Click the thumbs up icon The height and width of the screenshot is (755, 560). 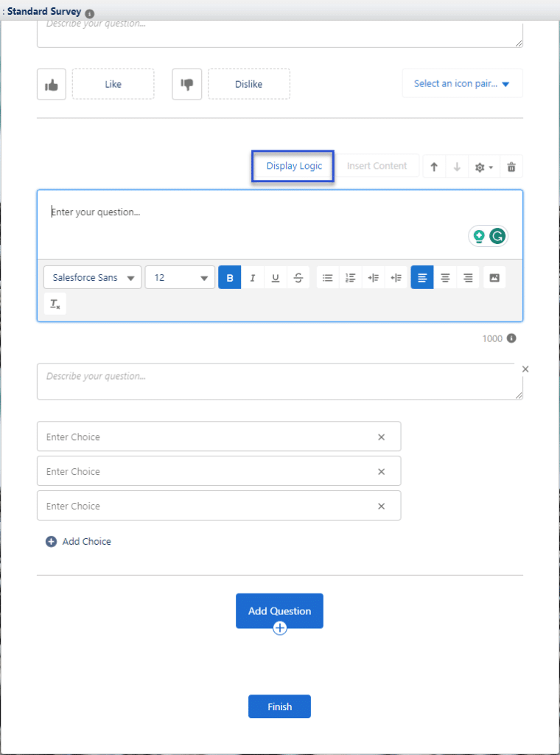(x=52, y=85)
